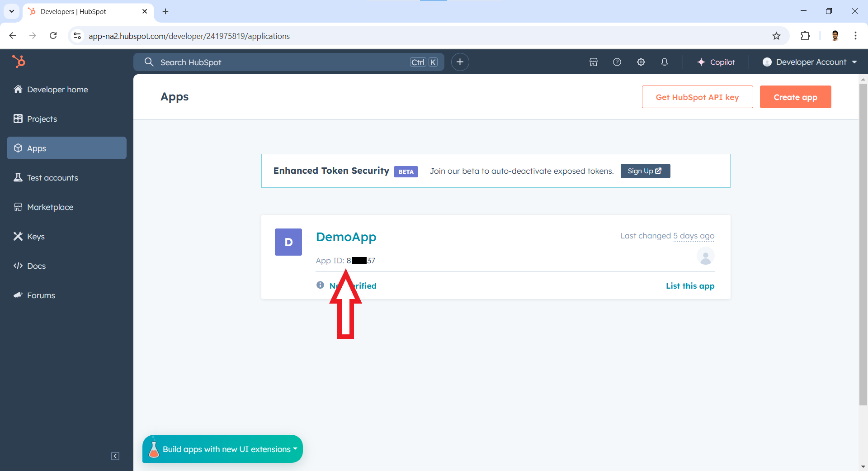Open the tab search dropdown arrow
868x471 pixels.
point(12,11)
